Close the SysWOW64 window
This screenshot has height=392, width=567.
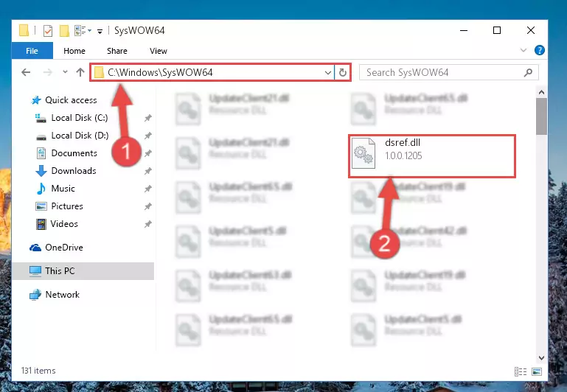pos(530,31)
